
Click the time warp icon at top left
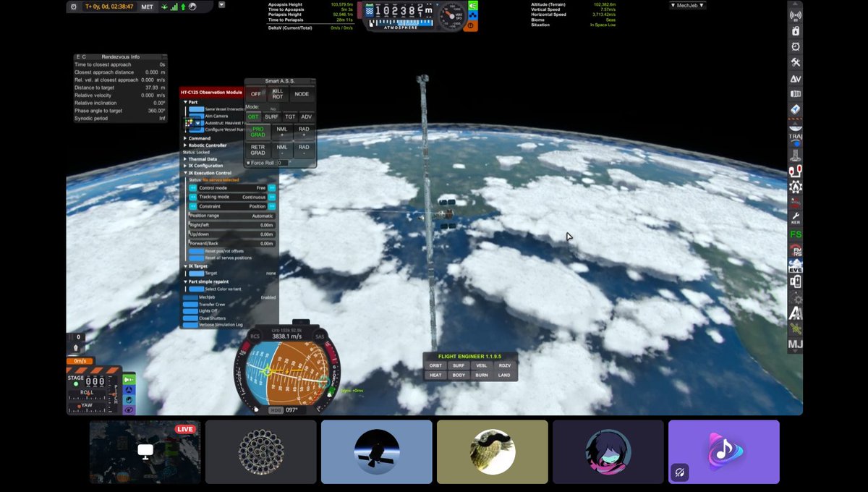click(75, 7)
